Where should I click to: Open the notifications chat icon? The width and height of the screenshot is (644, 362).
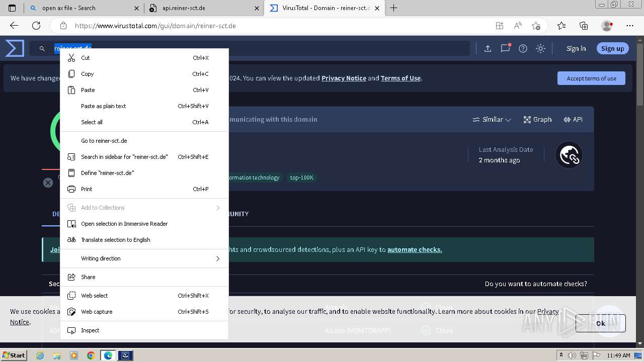505,48
